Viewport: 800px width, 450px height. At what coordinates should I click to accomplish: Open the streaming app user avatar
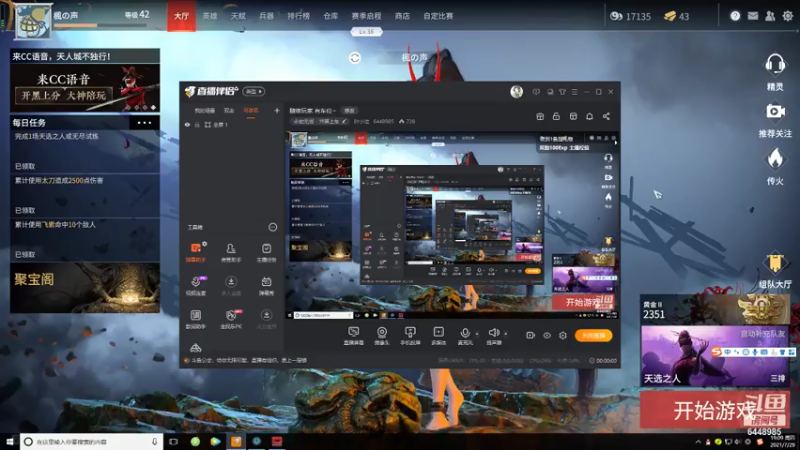click(x=516, y=91)
